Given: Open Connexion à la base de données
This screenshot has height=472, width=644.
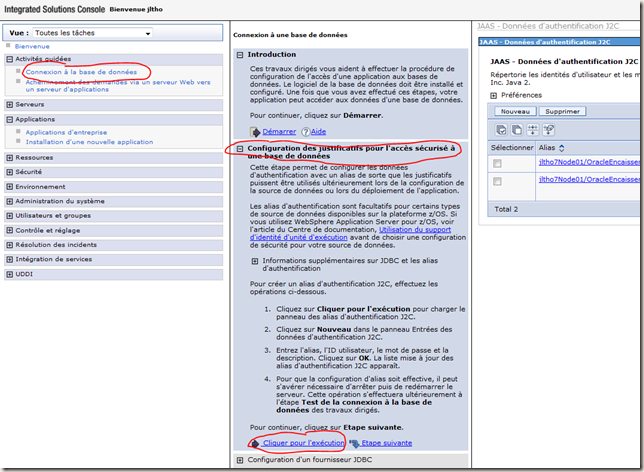Looking at the screenshot, I should tap(81, 72).
